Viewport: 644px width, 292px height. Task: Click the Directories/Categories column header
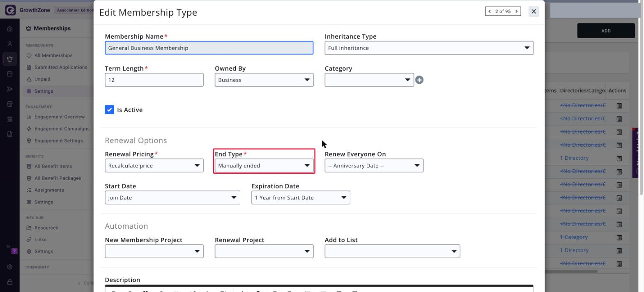583,91
